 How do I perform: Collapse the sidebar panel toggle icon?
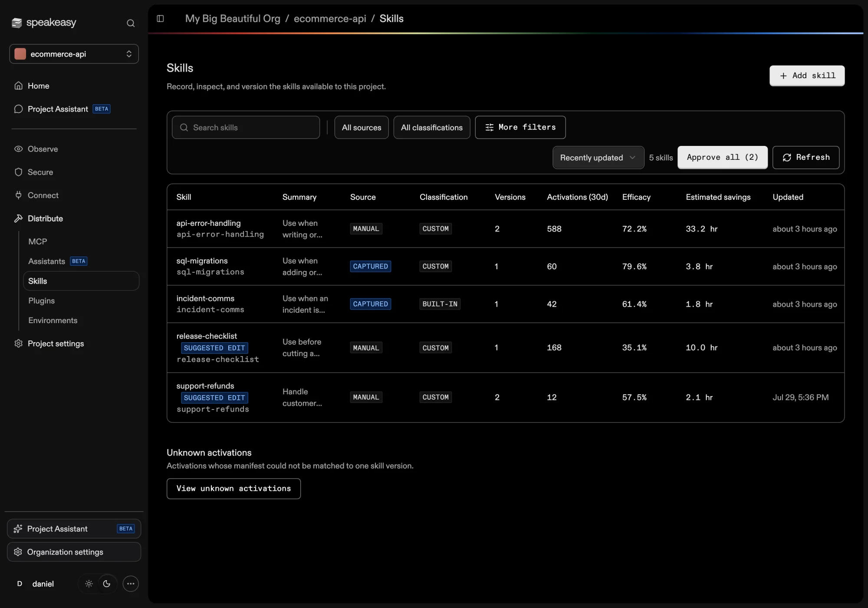pos(160,18)
